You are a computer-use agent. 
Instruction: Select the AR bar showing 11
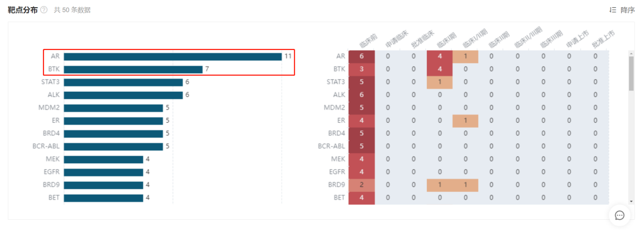(172, 57)
